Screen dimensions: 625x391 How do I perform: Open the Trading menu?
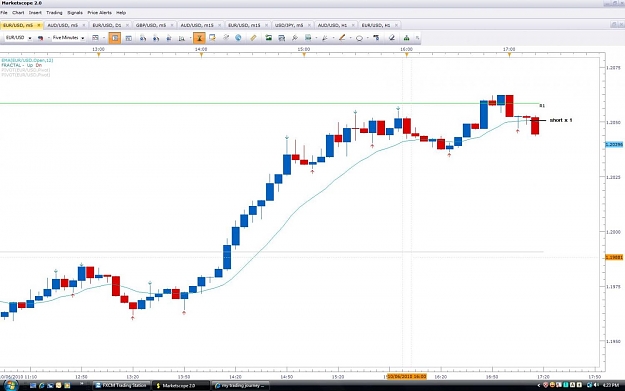pos(54,13)
